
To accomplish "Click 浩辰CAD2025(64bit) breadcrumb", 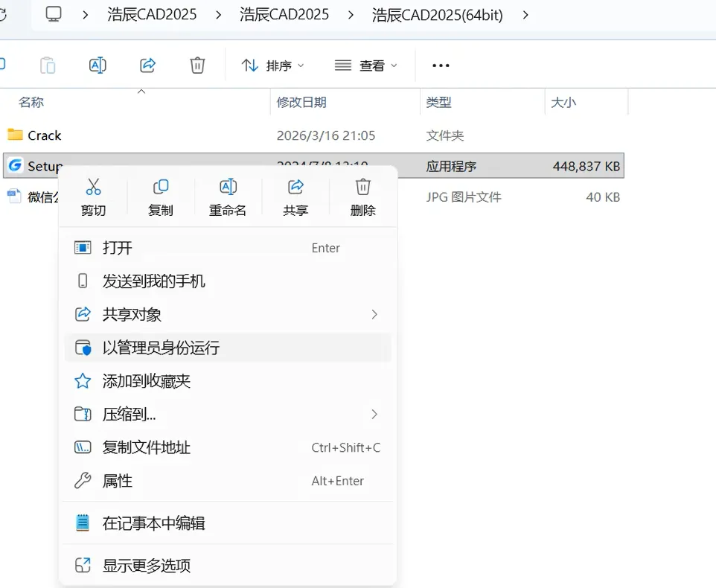I will coord(437,15).
